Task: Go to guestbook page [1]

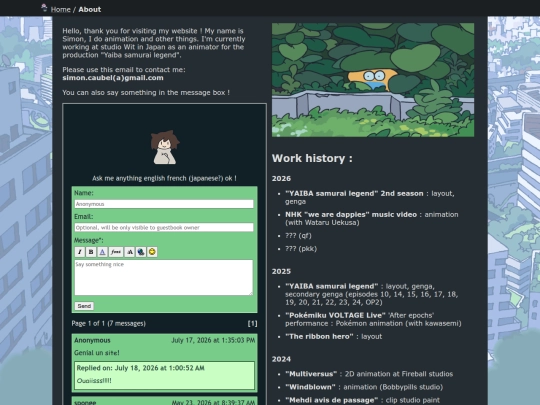Action: pos(252,323)
